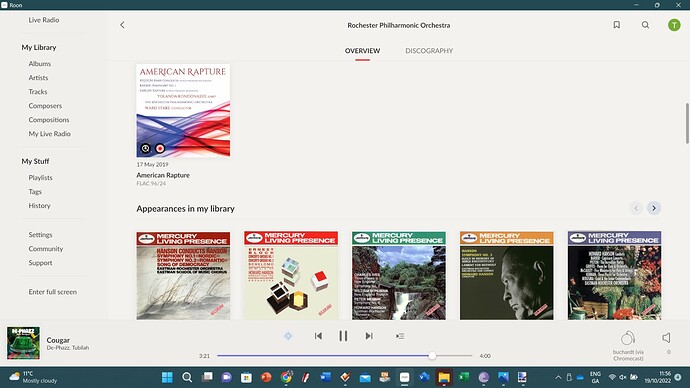Open the Hanson Symphony No. 3 portrait album
The image size is (690, 388).
click(x=506, y=275)
